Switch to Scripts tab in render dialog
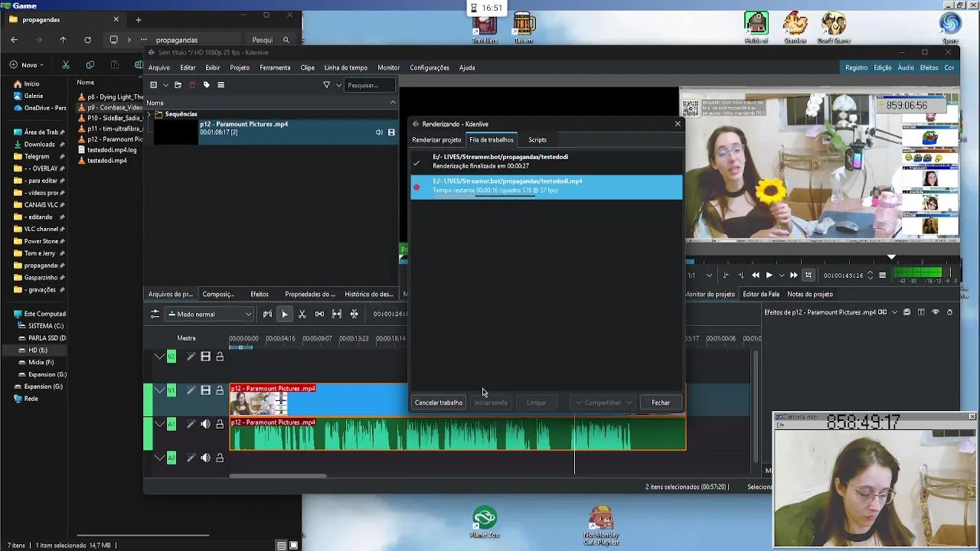Screen dimensions: 980x551 click(537, 140)
